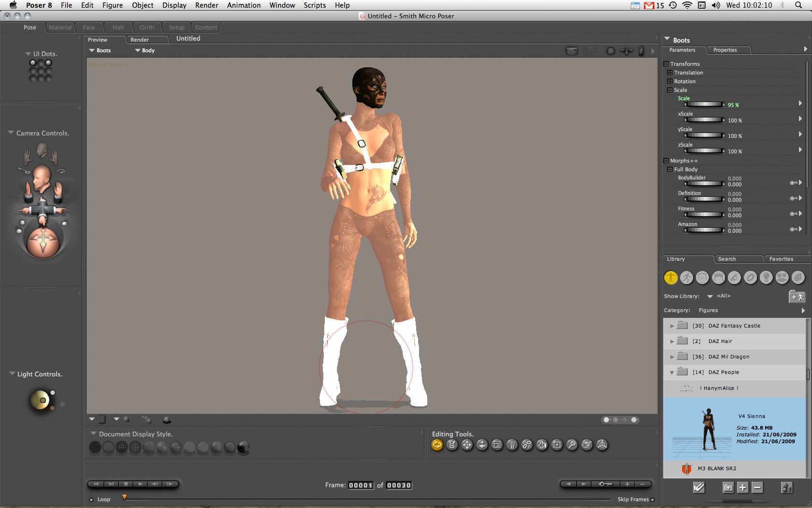Toggle the Skip Frames option

pyautogui.click(x=652, y=500)
